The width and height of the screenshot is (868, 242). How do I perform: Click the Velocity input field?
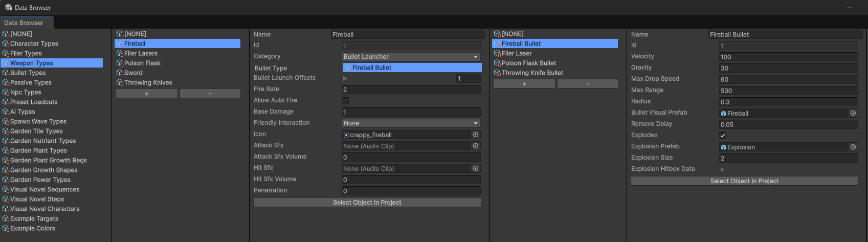pos(788,57)
